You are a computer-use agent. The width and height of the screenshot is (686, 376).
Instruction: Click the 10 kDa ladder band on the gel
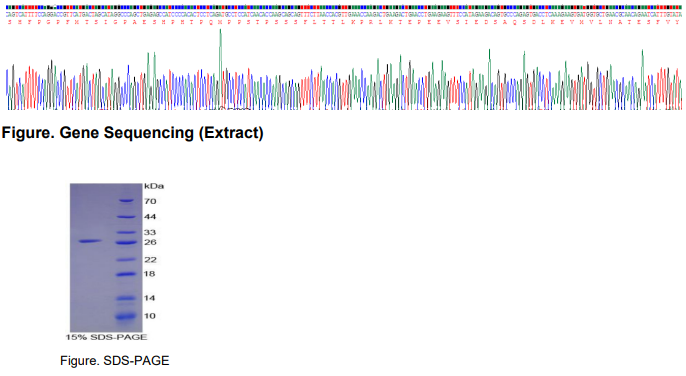point(126,316)
